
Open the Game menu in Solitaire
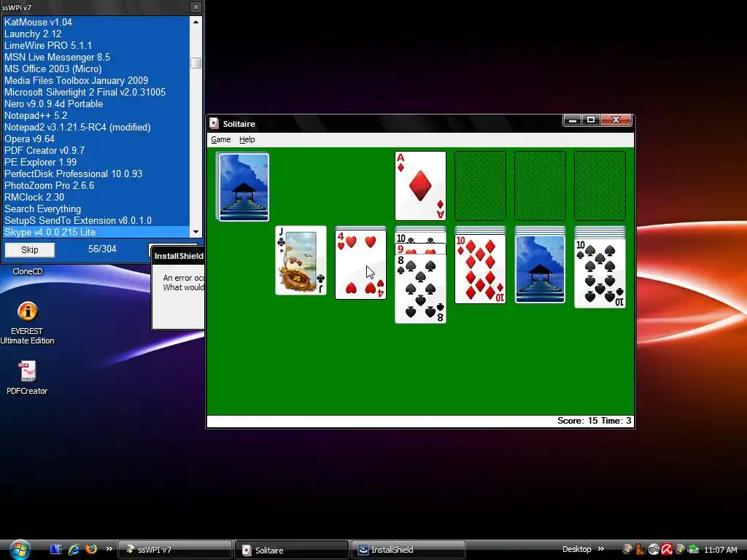(220, 139)
